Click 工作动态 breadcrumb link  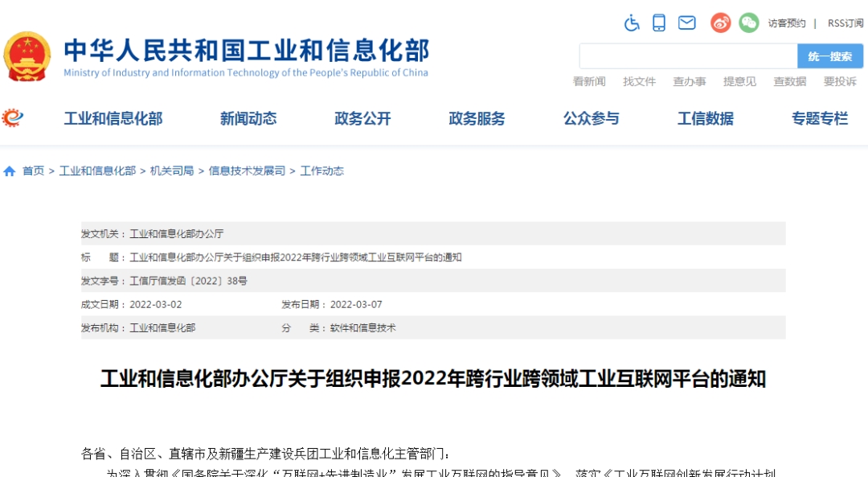321,171
